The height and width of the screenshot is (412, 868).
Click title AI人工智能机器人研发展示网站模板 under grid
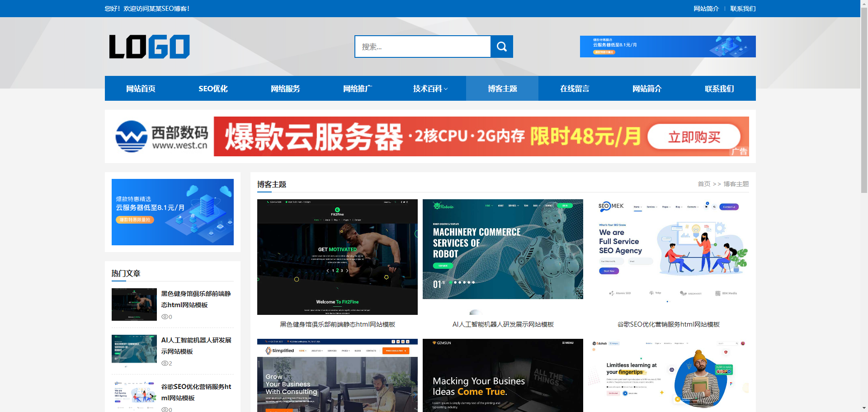503,324
